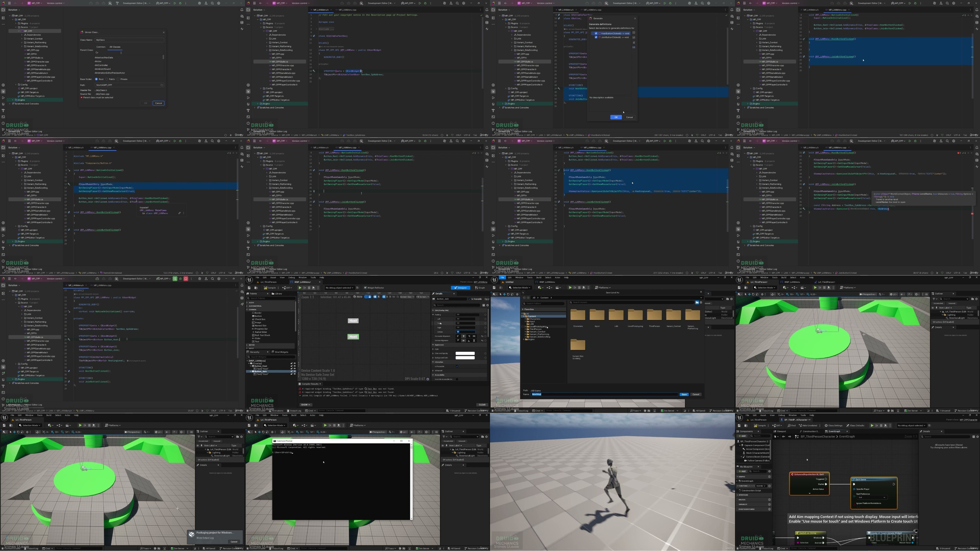Uncheck the JoinButtonClicked declaration checkbox
Image resolution: width=980 pixels, height=551 pixels.
596,37
